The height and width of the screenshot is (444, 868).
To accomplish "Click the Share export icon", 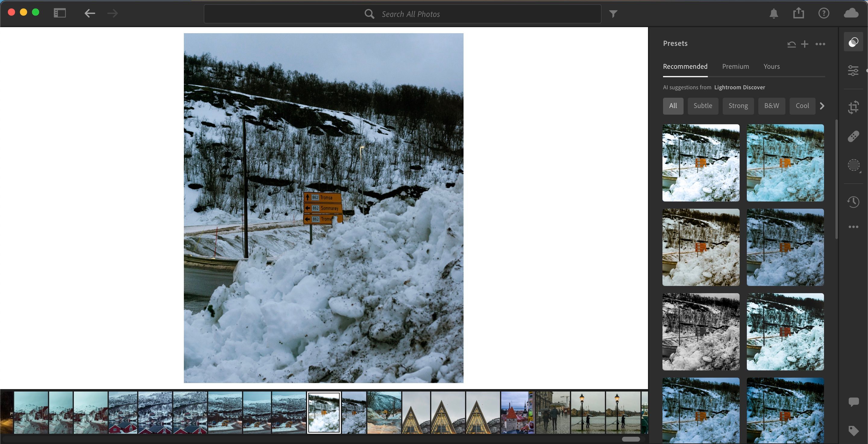I will 798,14.
